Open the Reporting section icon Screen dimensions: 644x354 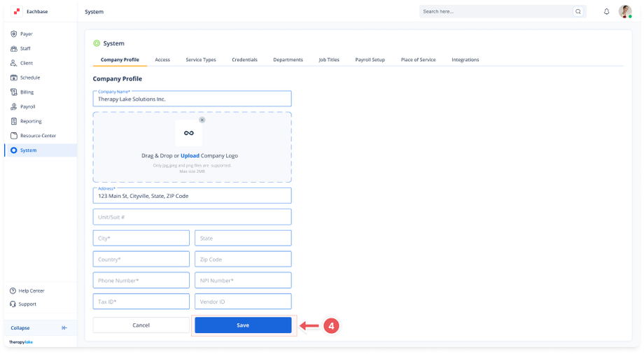[x=13, y=121]
